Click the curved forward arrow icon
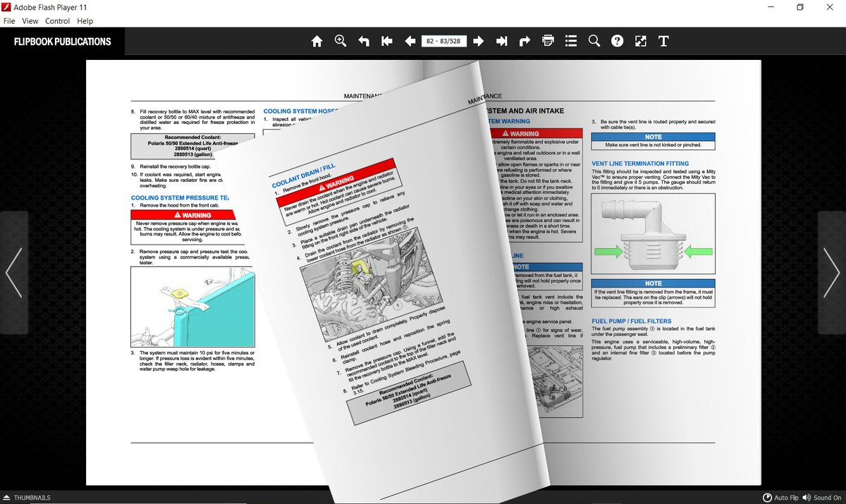This screenshot has height=504, width=846. click(525, 42)
